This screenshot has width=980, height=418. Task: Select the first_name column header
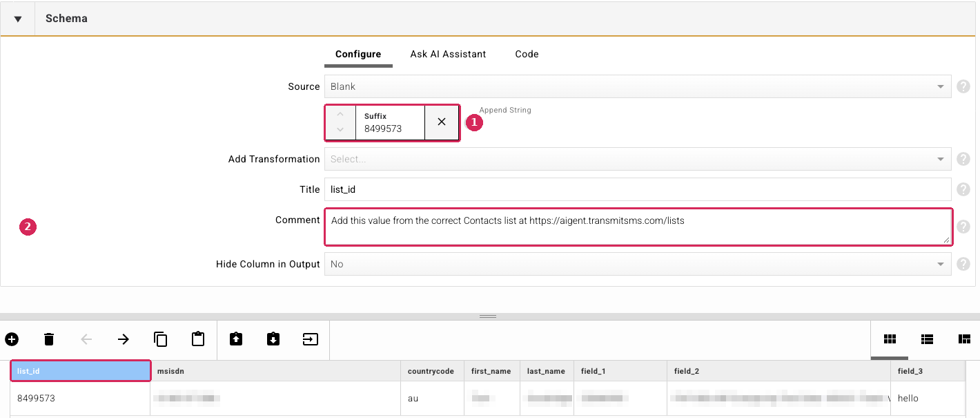pyautogui.click(x=491, y=371)
